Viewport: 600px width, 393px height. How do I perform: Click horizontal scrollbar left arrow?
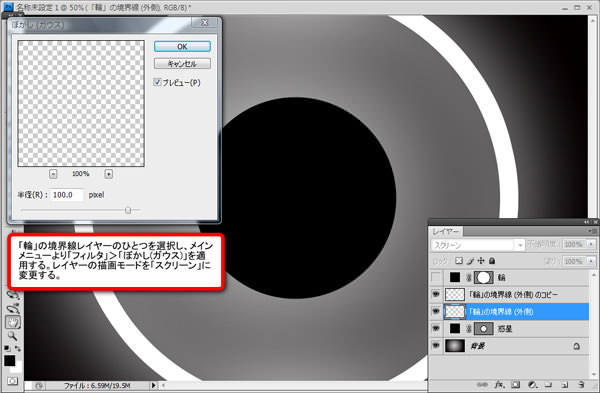click(x=163, y=385)
